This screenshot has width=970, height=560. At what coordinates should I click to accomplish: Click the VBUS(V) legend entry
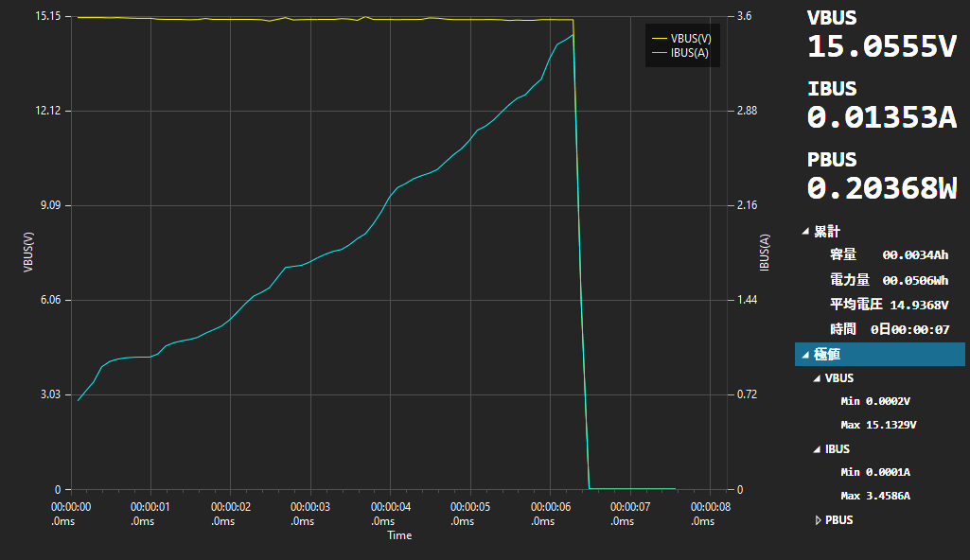[x=690, y=38]
